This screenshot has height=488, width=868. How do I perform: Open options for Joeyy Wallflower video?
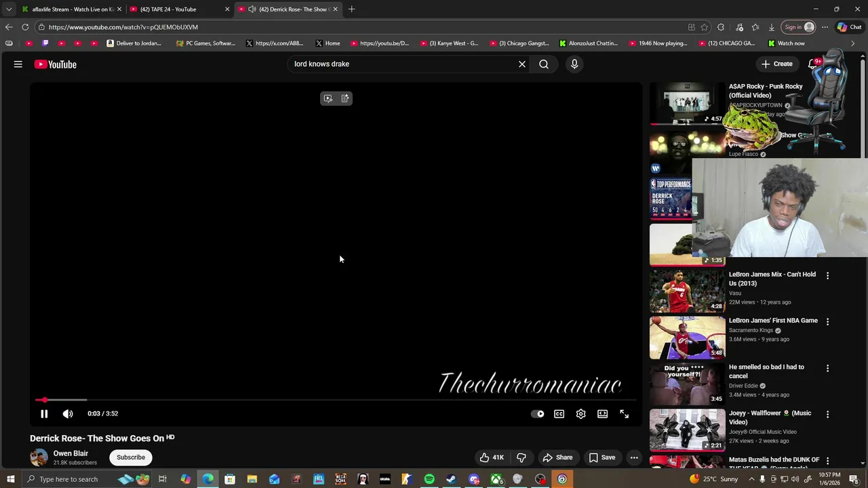pos(827,414)
